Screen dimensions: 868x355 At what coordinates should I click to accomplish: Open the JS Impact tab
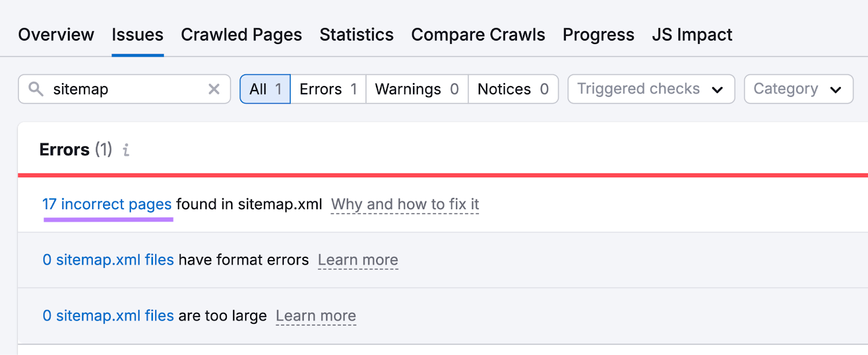click(x=692, y=35)
